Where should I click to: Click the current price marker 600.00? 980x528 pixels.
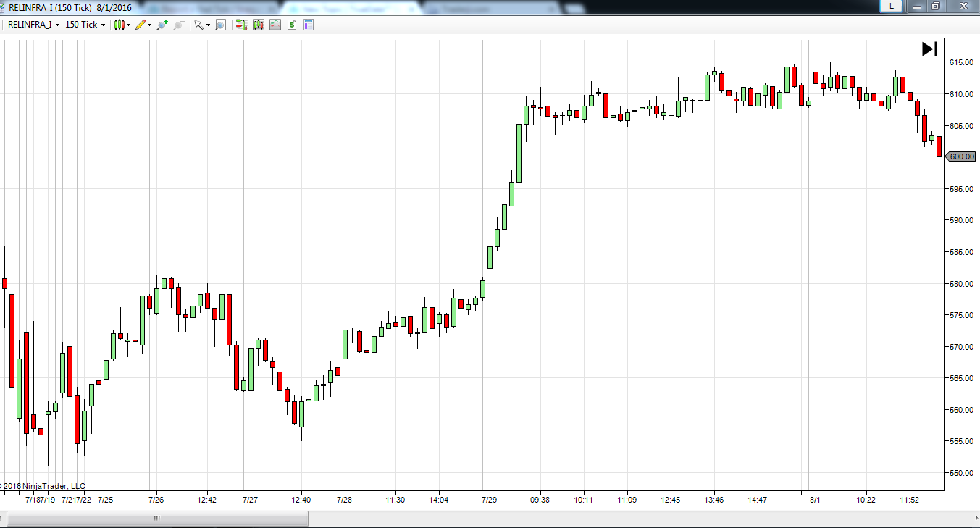coord(961,156)
